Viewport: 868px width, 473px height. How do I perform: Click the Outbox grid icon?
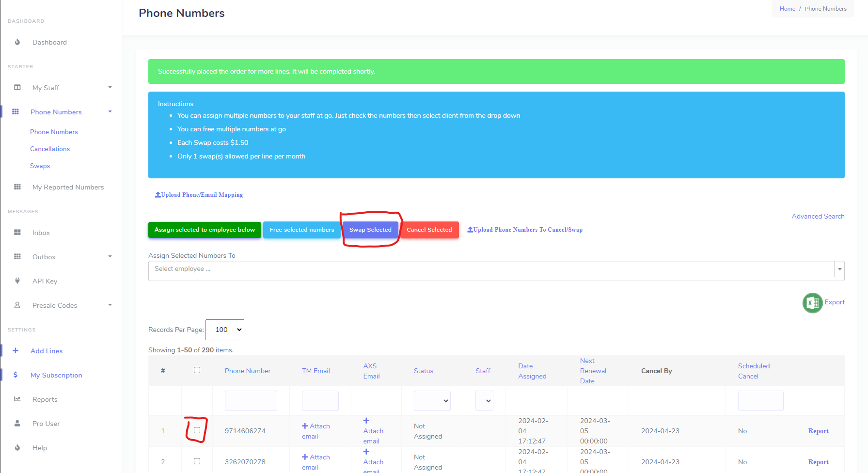17,257
